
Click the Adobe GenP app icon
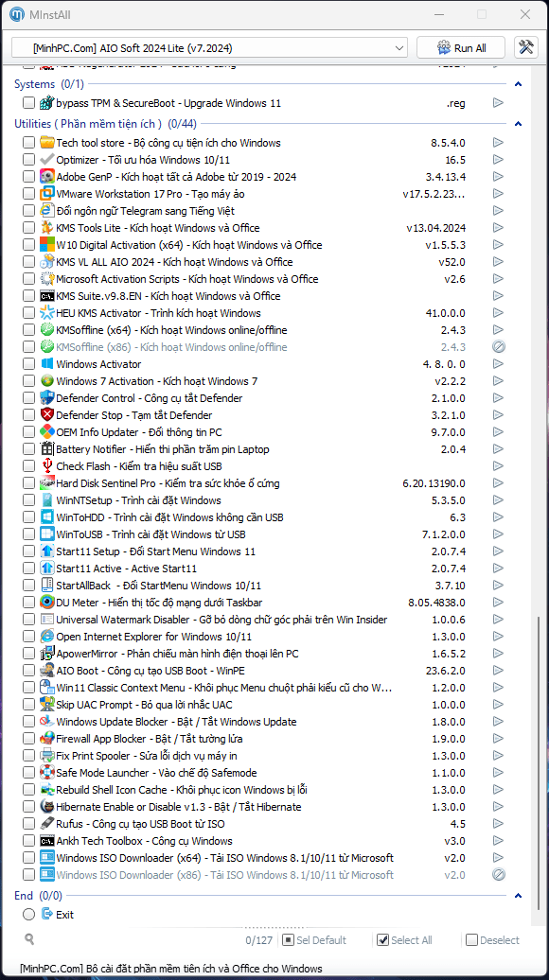tap(47, 177)
